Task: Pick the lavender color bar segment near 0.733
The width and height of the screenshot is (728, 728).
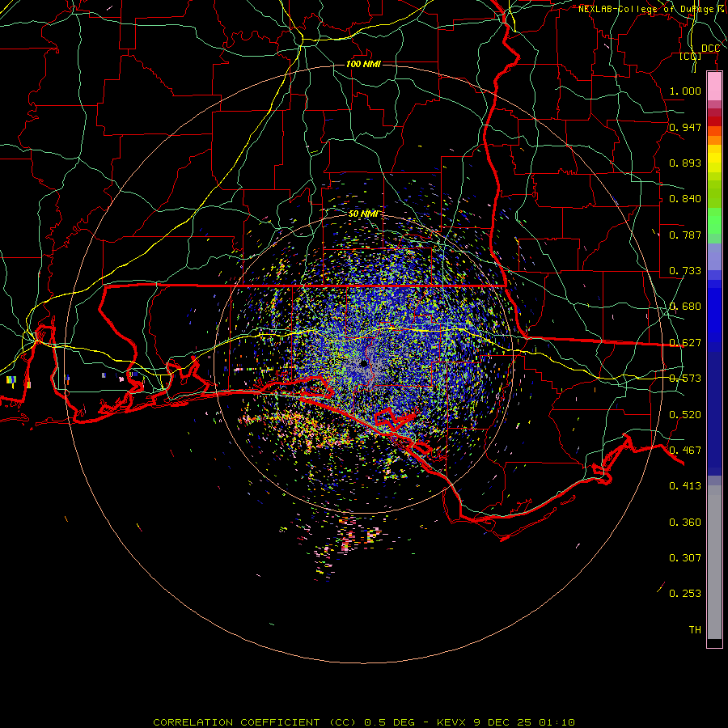Action: [x=714, y=257]
